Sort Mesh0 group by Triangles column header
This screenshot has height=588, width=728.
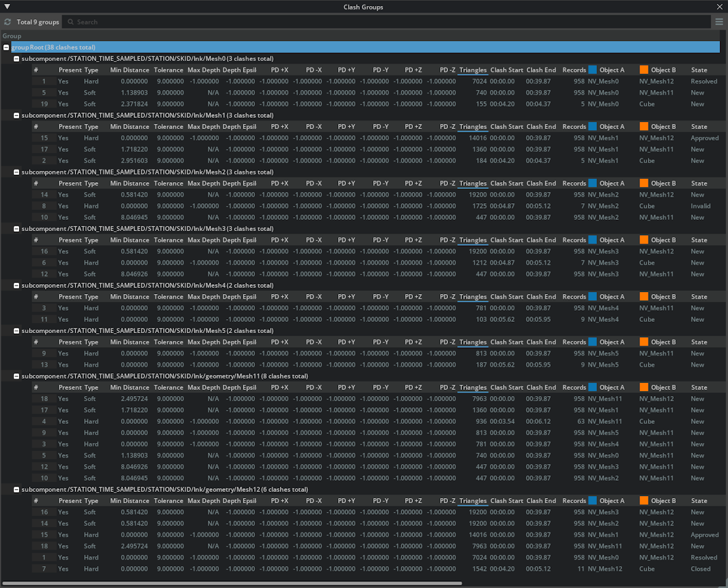point(473,70)
